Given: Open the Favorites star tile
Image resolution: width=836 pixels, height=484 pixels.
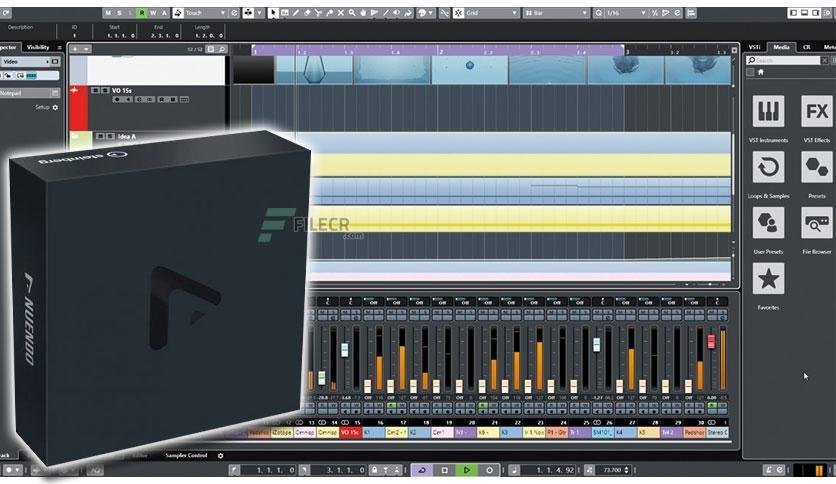Looking at the screenshot, I should pos(768,278).
